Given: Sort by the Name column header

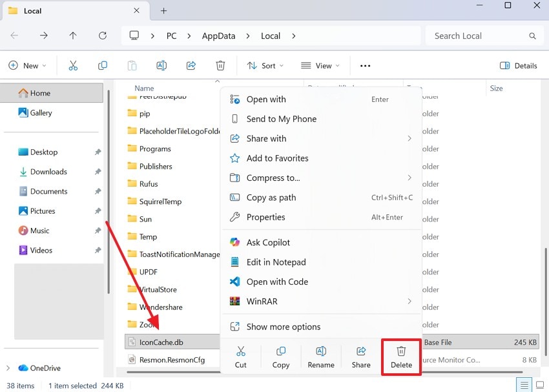Looking at the screenshot, I should coord(144,88).
